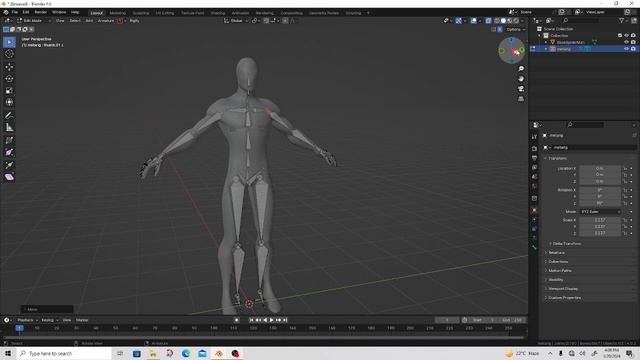The height and width of the screenshot is (360, 640).
Task: Open Blender from the Windows taskbar
Action: (219, 353)
